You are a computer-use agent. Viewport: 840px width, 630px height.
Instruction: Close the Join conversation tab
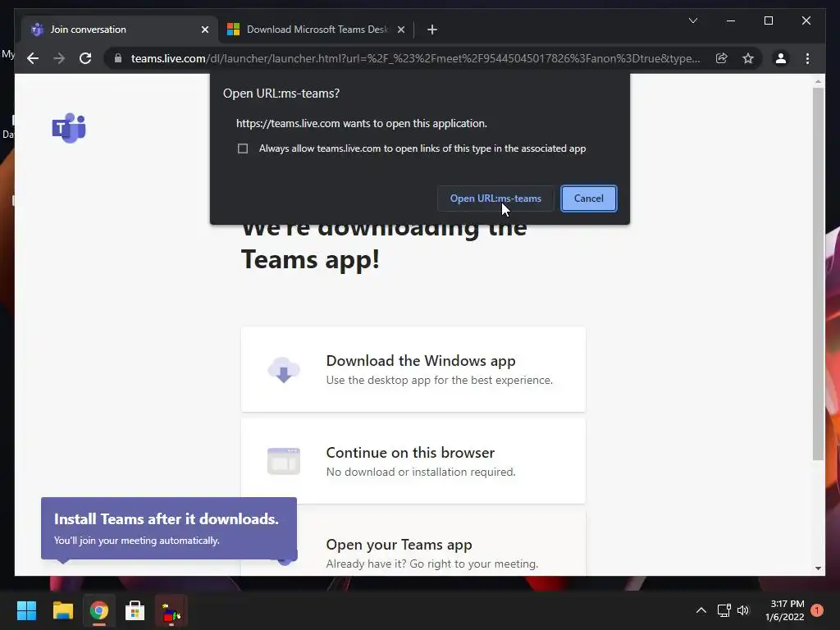[x=204, y=30]
